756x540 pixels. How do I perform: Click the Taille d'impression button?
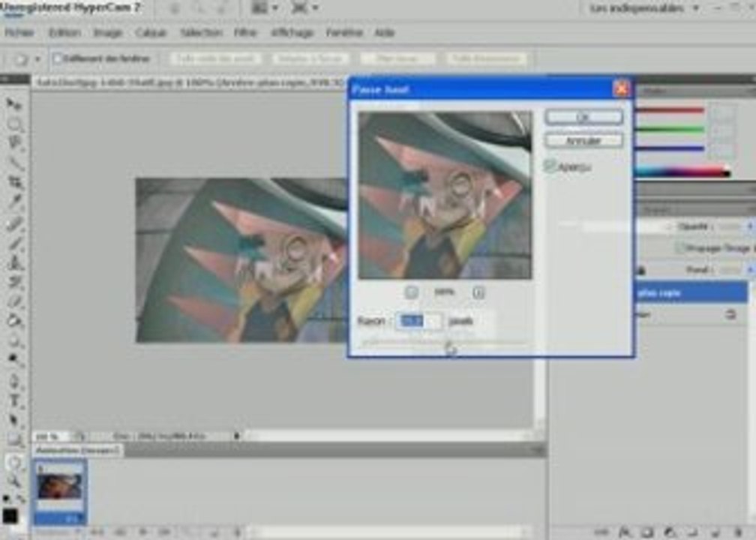click(x=487, y=58)
